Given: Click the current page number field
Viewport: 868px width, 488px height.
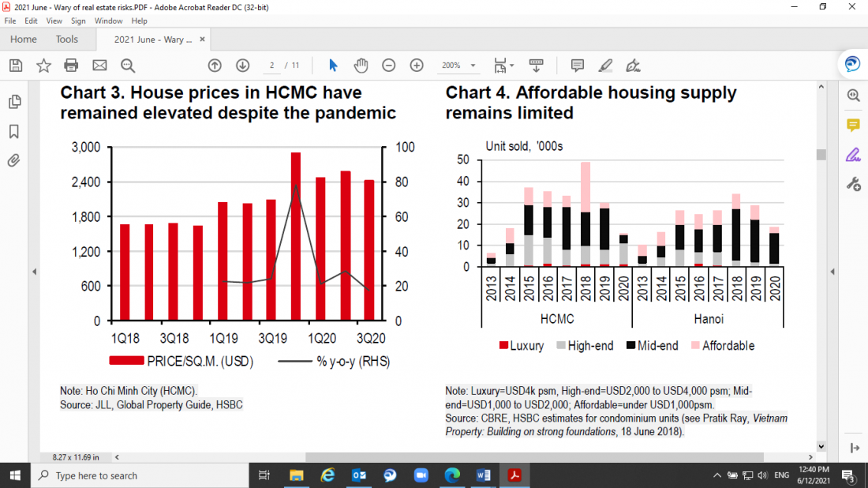Looking at the screenshot, I should coord(272,66).
